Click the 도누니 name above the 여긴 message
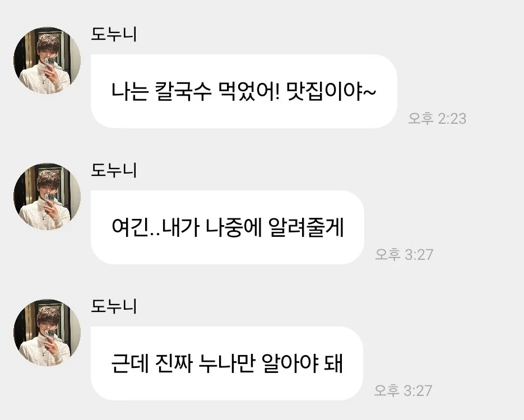 (x=114, y=170)
